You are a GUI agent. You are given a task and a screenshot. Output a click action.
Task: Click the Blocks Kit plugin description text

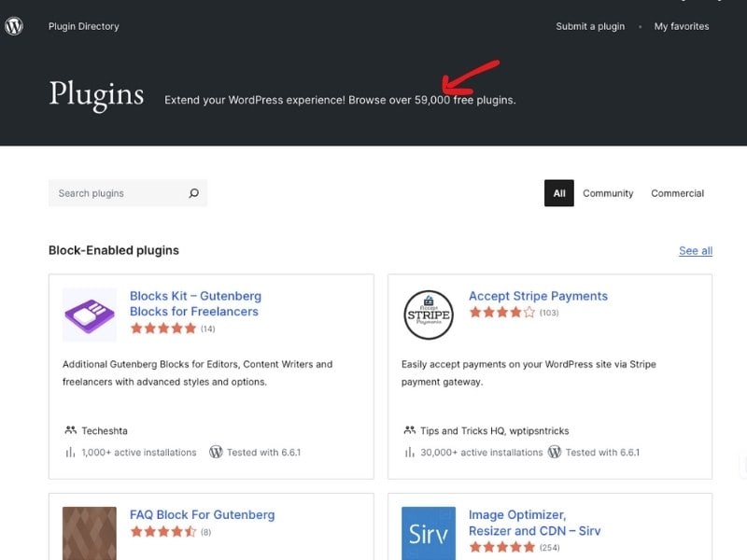point(198,372)
